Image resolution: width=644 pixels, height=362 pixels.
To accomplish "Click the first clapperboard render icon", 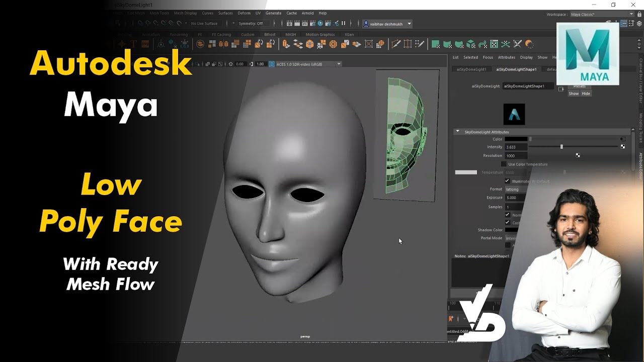I will [289, 23].
